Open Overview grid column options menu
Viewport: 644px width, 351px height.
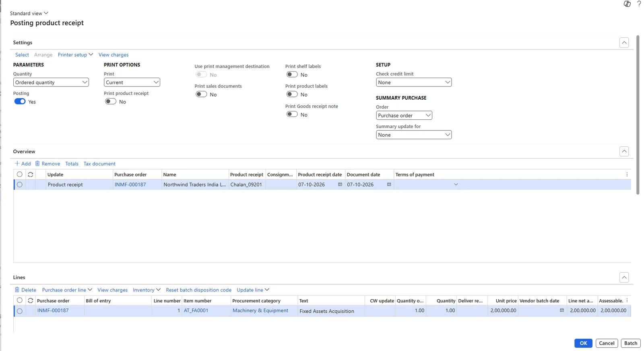[x=627, y=174]
